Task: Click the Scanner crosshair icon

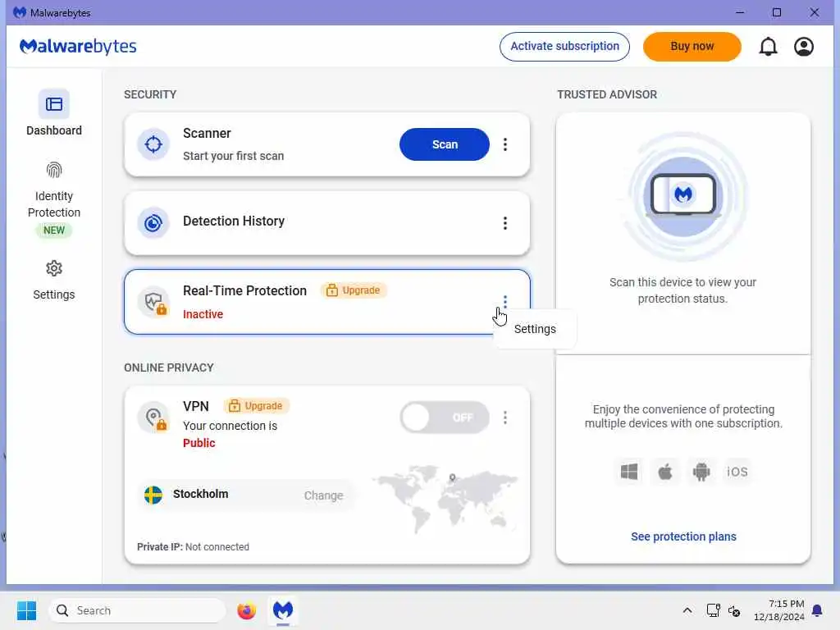Action: coord(153,144)
